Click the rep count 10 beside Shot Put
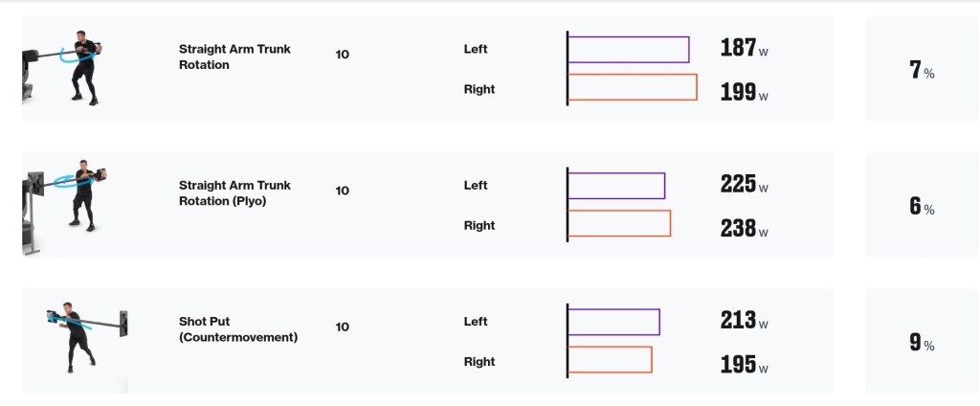980x406 pixels. pos(343,327)
